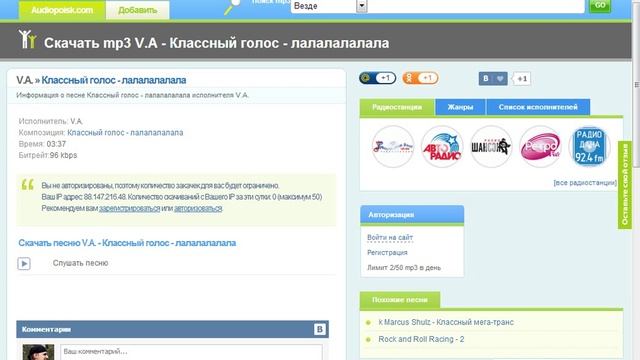The height and width of the screenshot is (360, 640).
Task: Open the Marcus Shulz - Классный мега-транс song
Action: [446, 322]
